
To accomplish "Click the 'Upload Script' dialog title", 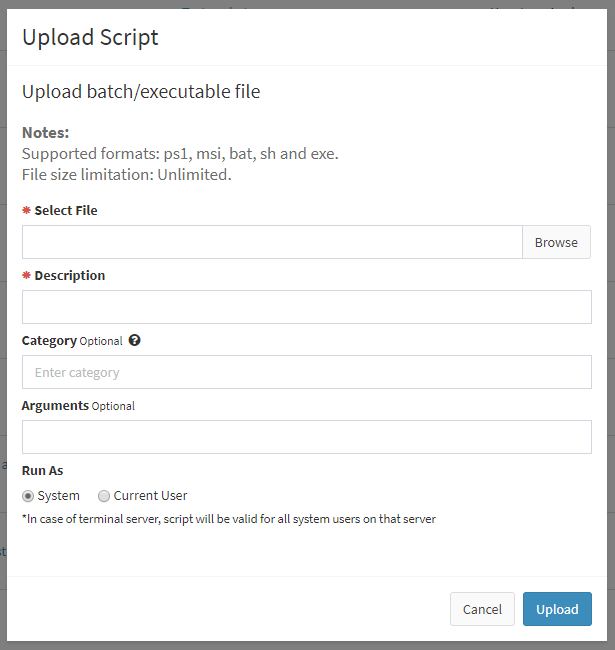I will (x=90, y=37).
